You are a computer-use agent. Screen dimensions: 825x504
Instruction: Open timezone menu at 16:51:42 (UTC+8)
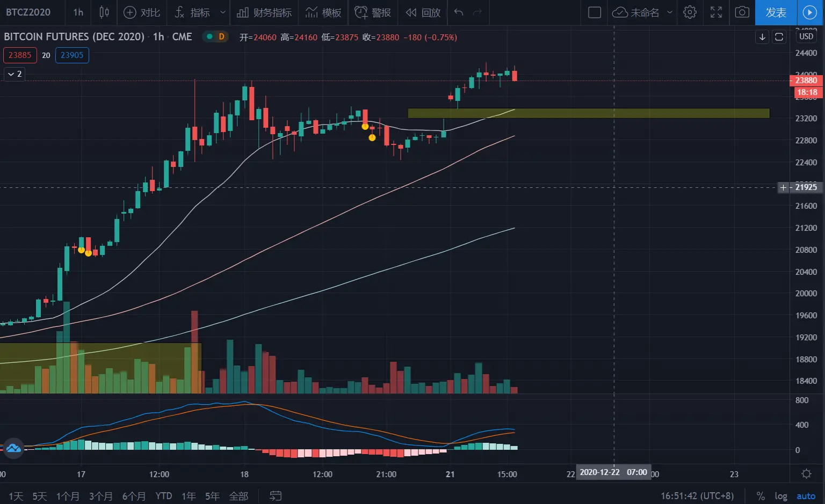coord(697,496)
